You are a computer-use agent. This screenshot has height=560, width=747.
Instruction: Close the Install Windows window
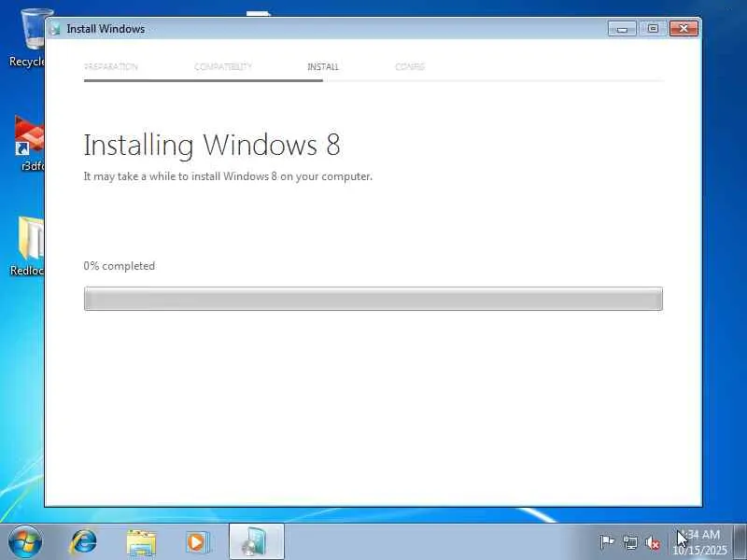pos(684,29)
